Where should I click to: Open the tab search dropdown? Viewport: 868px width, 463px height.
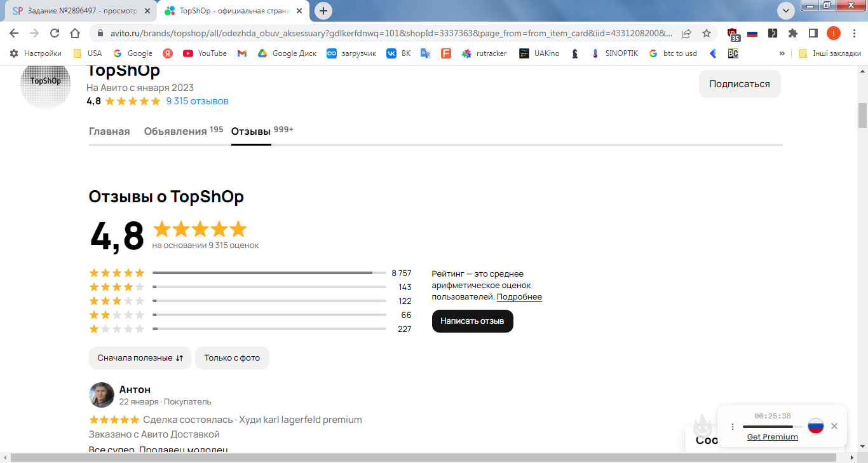(x=786, y=11)
